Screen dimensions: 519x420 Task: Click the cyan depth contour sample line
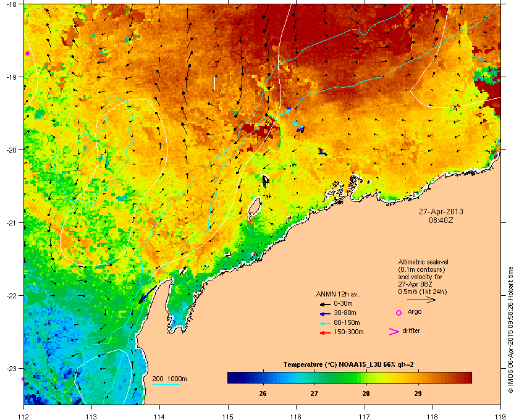[x=166, y=384]
